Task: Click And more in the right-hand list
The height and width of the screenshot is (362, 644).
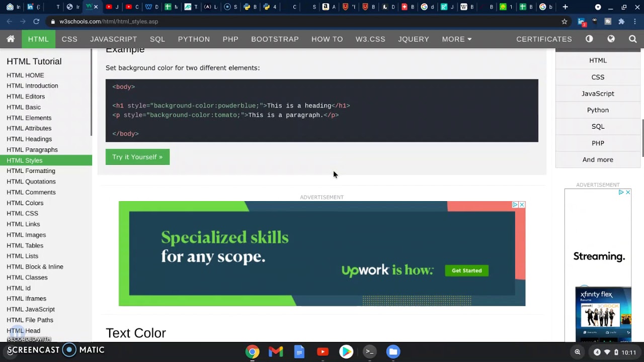Action: click(x=598, y=160)
